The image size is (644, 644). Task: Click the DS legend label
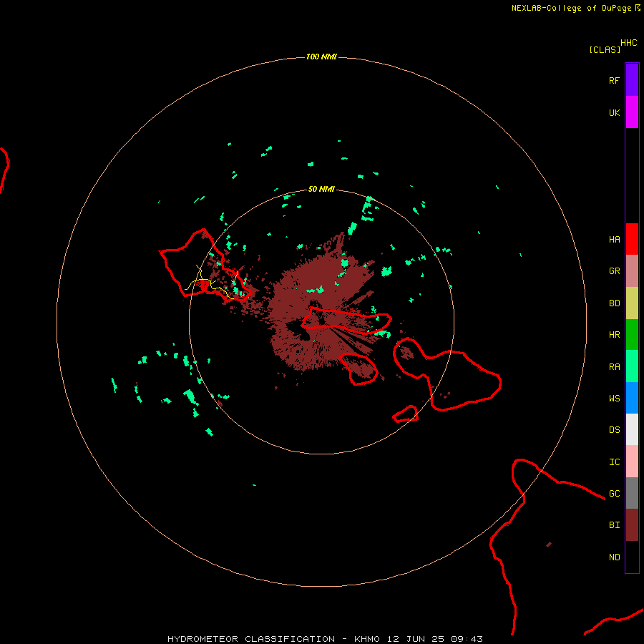(x=614, y=430)
